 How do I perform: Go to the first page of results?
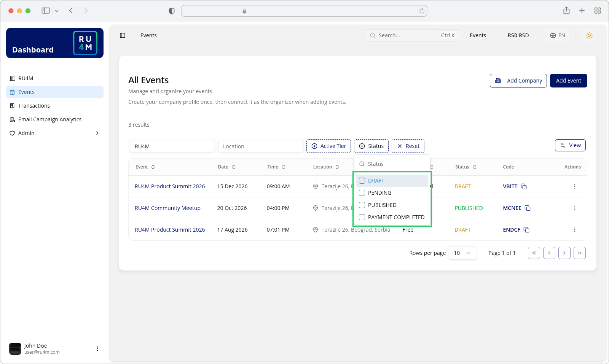[x=534, y=253]
